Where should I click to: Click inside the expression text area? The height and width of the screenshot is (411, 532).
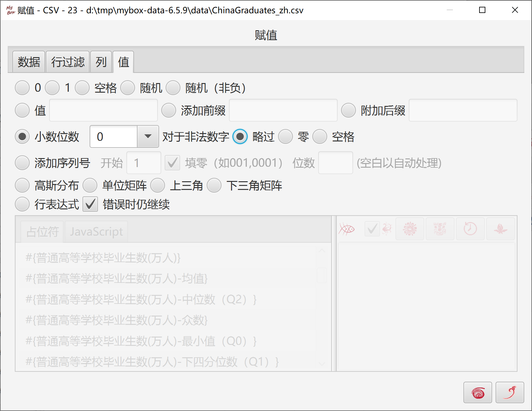[x=427, y=307]
